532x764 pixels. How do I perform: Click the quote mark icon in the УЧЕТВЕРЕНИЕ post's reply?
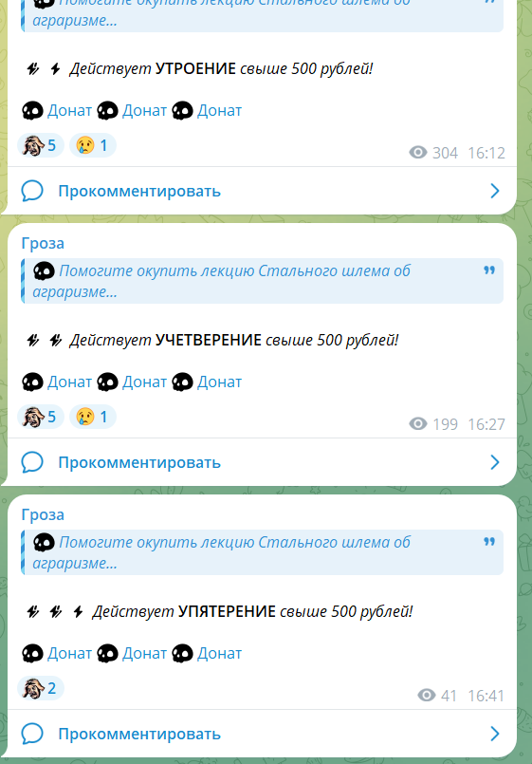point(489,270)
